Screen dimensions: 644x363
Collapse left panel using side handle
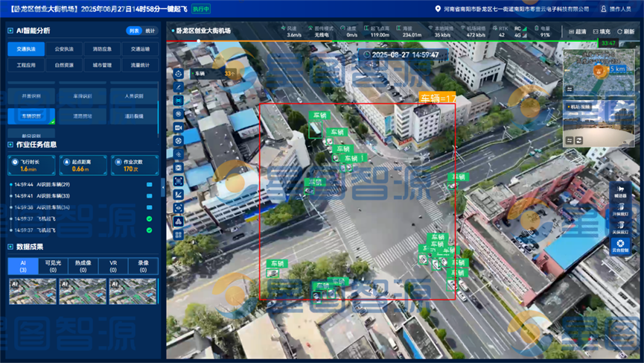click(163, 187)
